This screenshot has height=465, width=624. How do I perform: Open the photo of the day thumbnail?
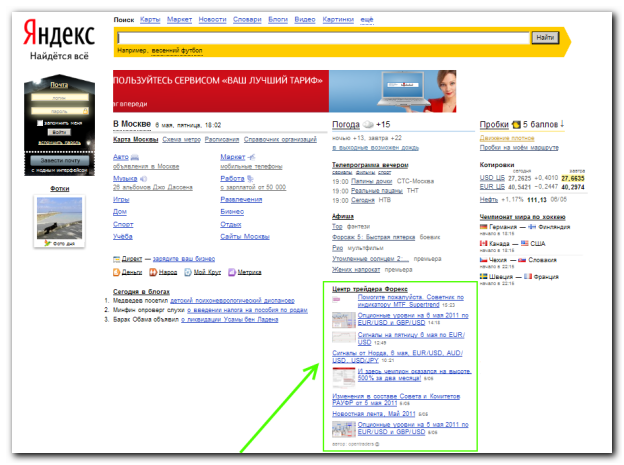coord(59,218)
